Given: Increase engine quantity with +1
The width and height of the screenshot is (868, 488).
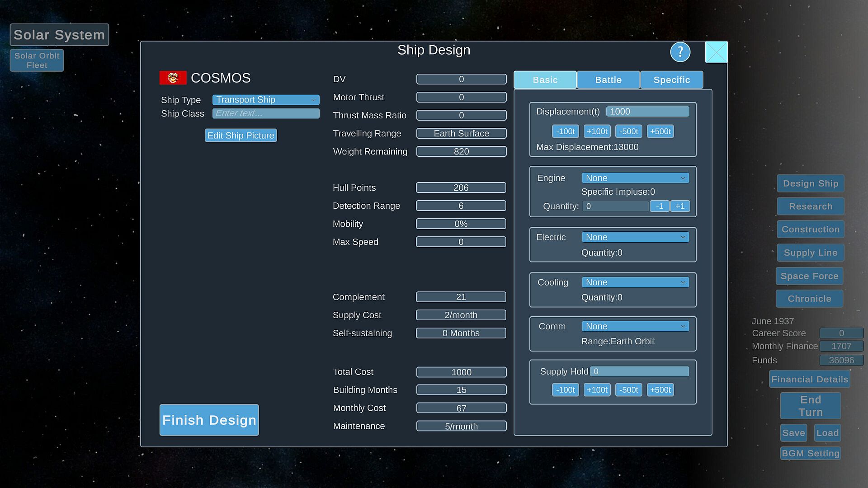Looking at the screenshot, I should [679, 206].
